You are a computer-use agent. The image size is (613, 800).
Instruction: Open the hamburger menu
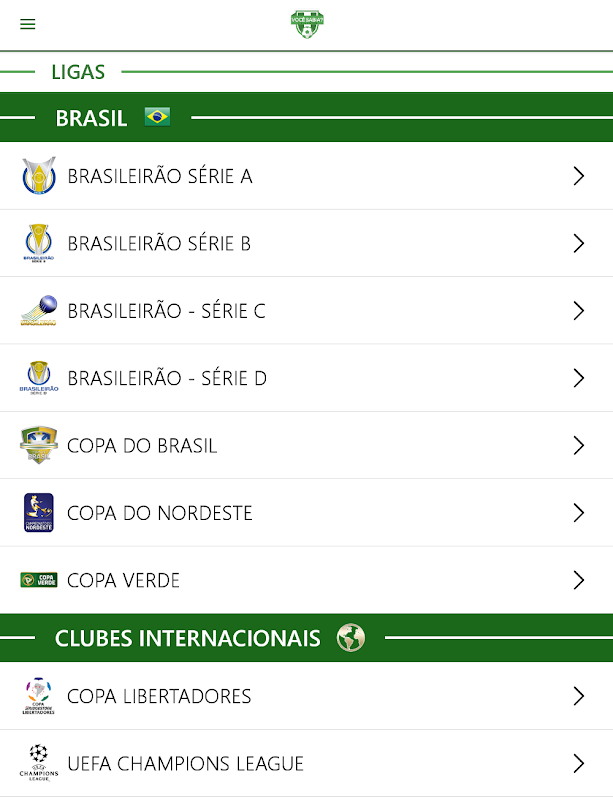click(28, 24)
